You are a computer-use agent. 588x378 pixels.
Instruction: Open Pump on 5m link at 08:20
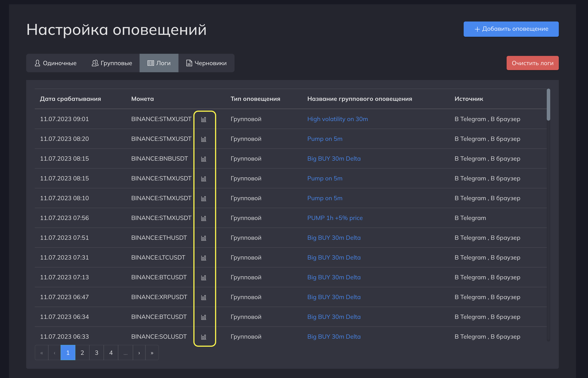[325, 139]
